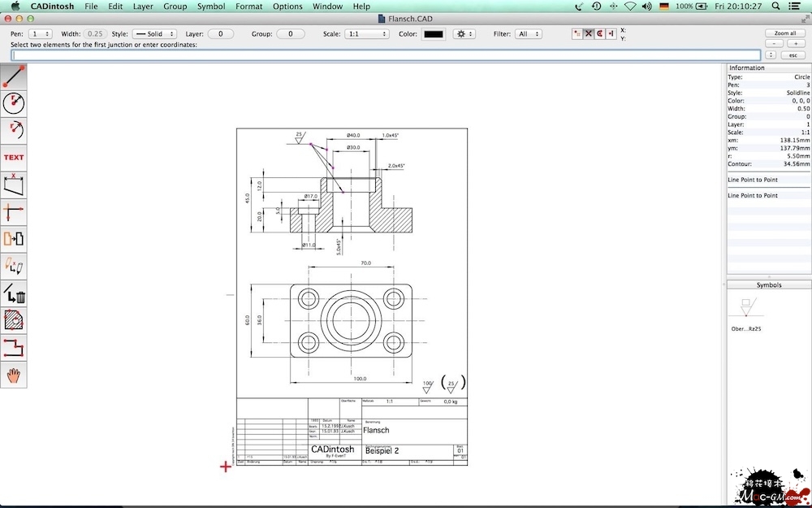Select the Polyline contour tool
Screen dimensions: 812x508
(x=14, y=348)
